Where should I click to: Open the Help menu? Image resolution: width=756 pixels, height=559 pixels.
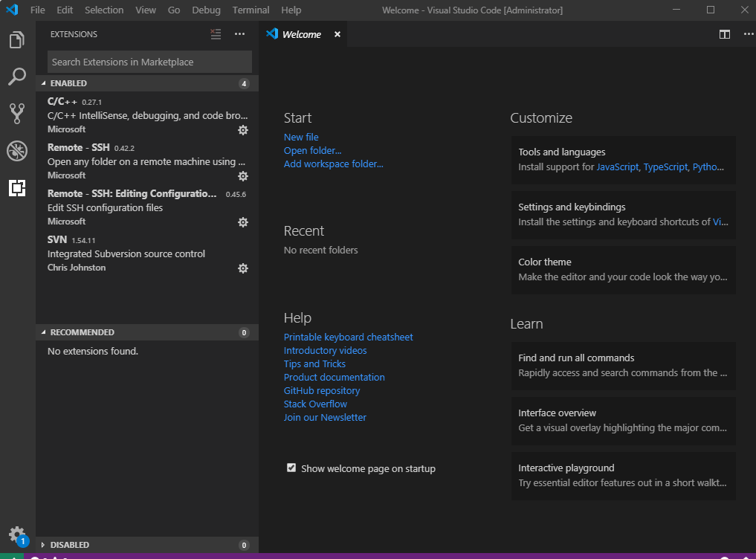coord(291,10)
